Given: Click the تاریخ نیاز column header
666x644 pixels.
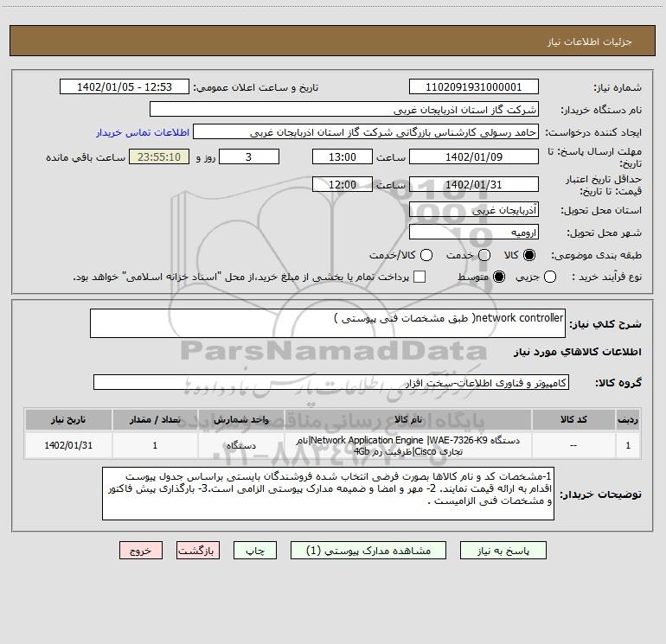Looking at the screenshot, I should (x=68, y=419).
